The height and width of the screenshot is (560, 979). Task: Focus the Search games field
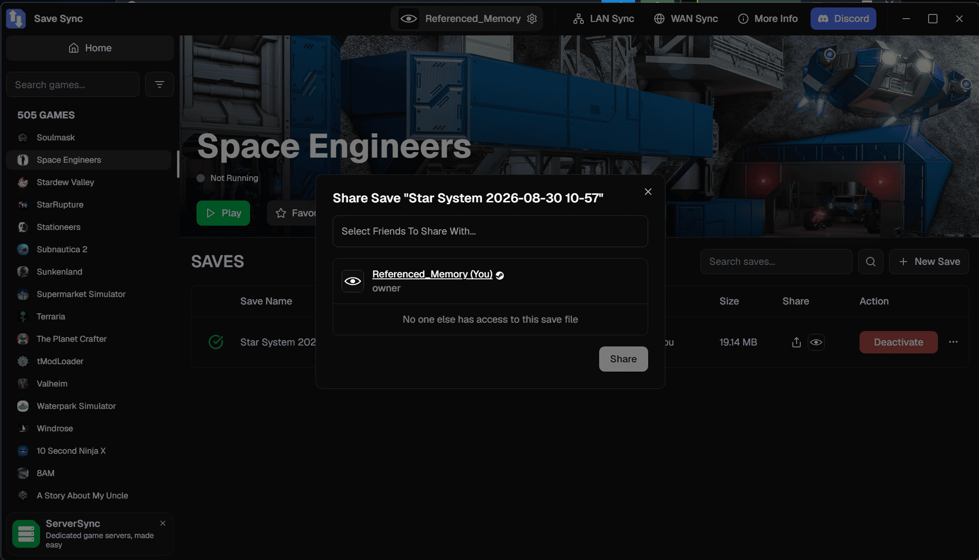(73, 84)
